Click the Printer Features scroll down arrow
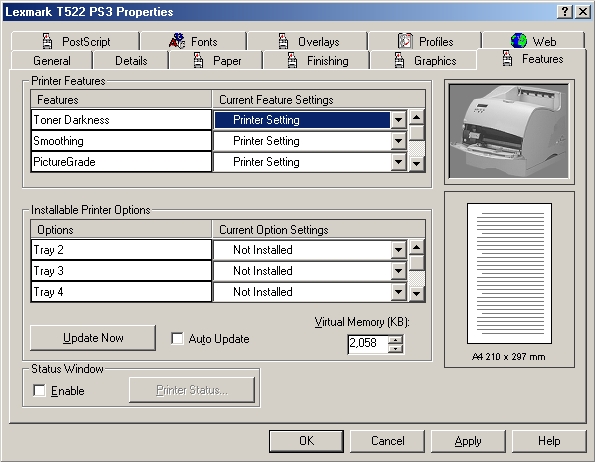Screen dimensions: 595x462 click(417, 164)
